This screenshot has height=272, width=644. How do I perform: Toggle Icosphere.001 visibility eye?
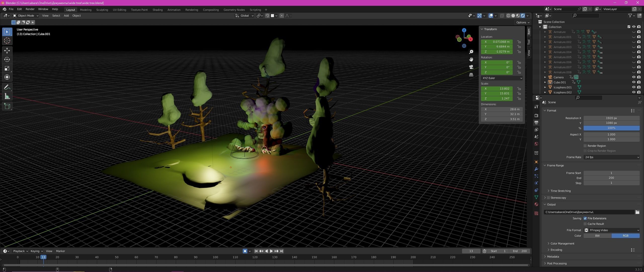(x=634, y=87)
